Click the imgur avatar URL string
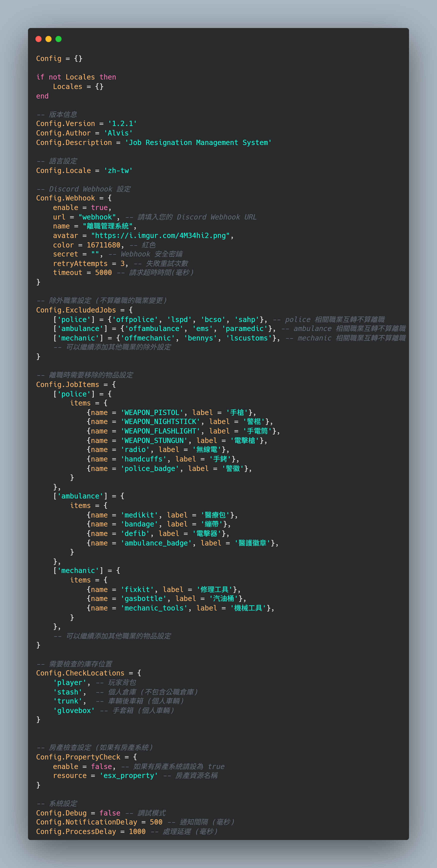Screen dimensions: 437x868 160,235
